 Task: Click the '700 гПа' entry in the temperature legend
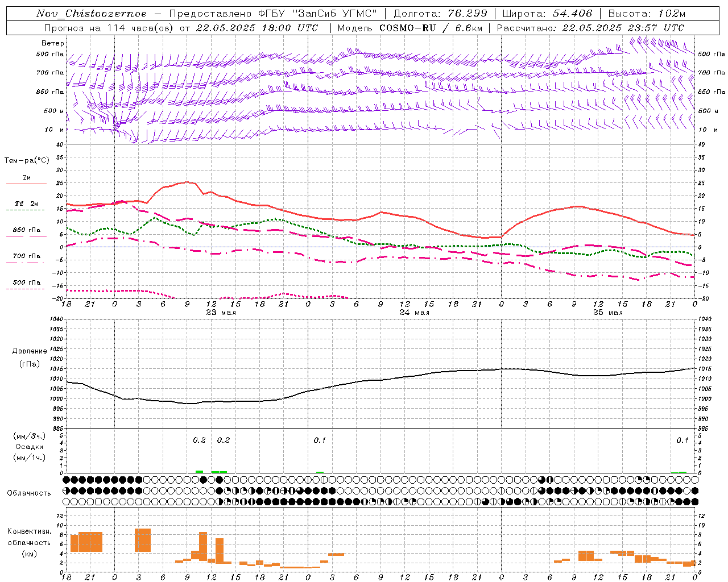click(26, 256)
